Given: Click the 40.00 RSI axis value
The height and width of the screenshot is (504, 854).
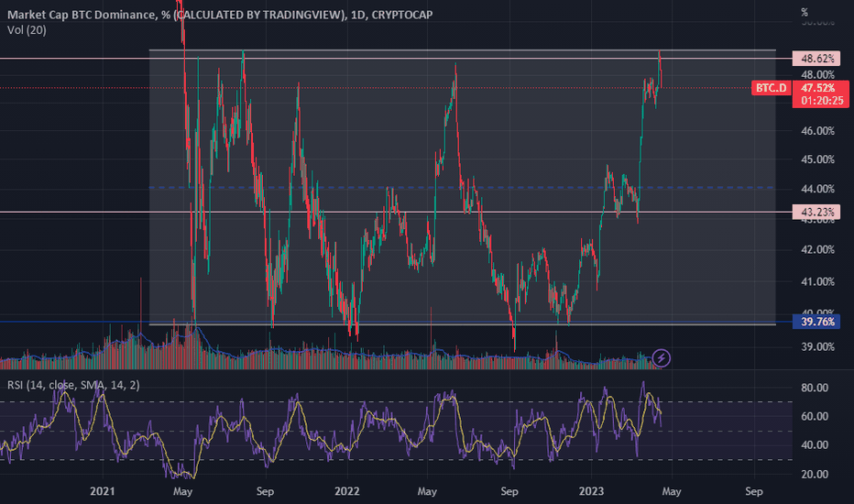Looking at the screenshot, I should (x=815, y=445).
